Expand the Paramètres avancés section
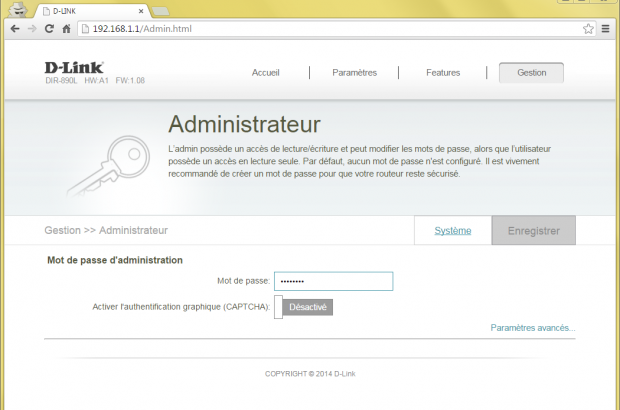The image size is (620, 410). pyautogui.click(x=533, y=327)
